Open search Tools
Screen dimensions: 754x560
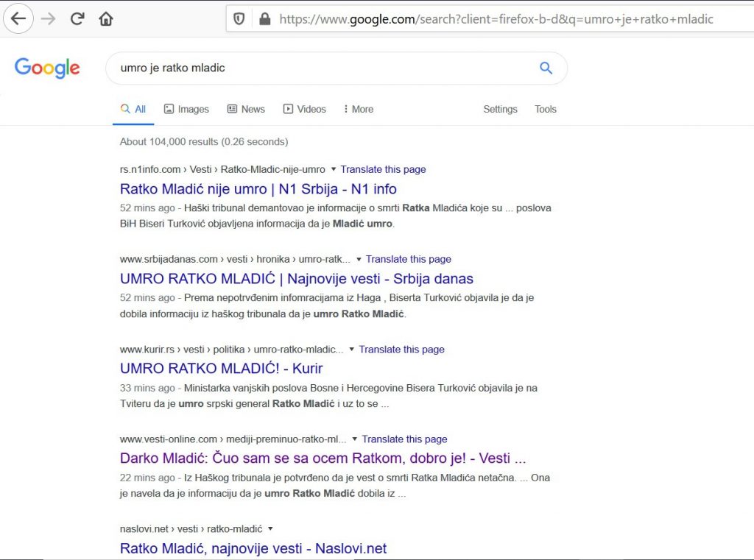pos(546,109)
